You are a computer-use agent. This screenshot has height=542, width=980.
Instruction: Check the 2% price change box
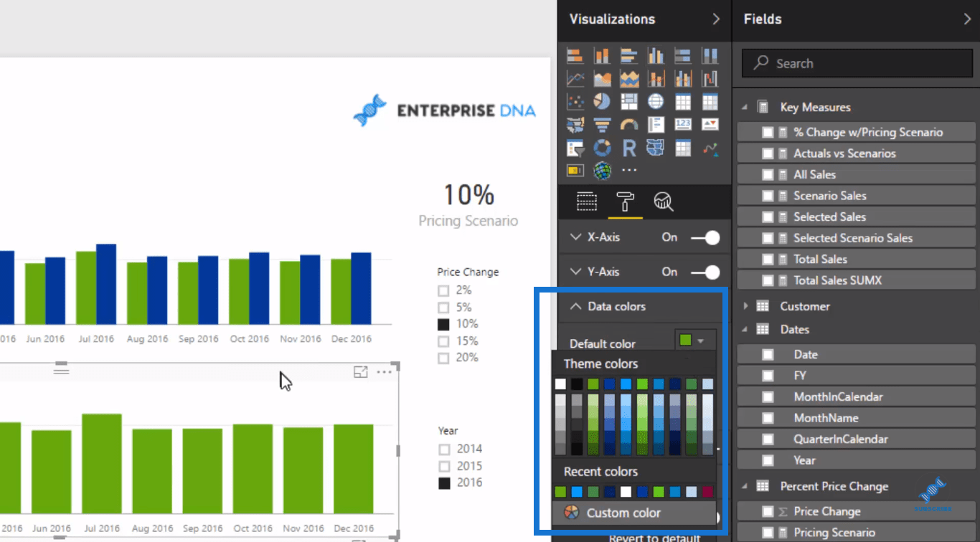point(443,291)
